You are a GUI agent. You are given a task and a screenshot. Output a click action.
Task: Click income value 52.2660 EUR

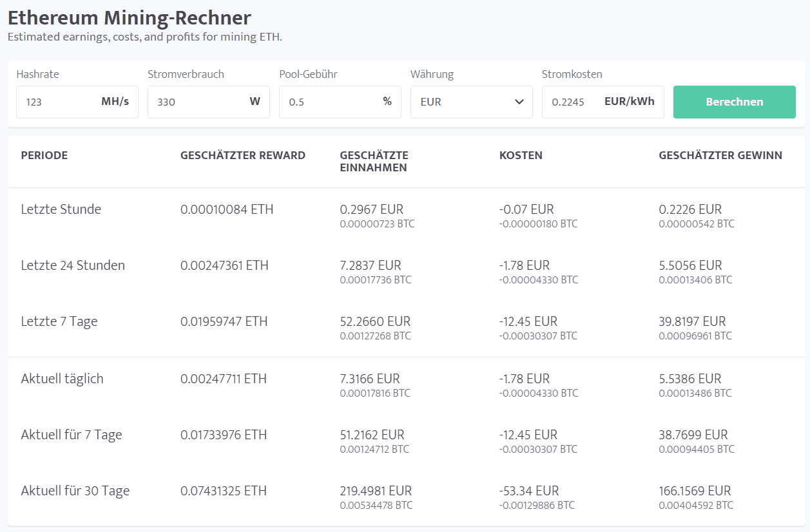coord(375,321)
